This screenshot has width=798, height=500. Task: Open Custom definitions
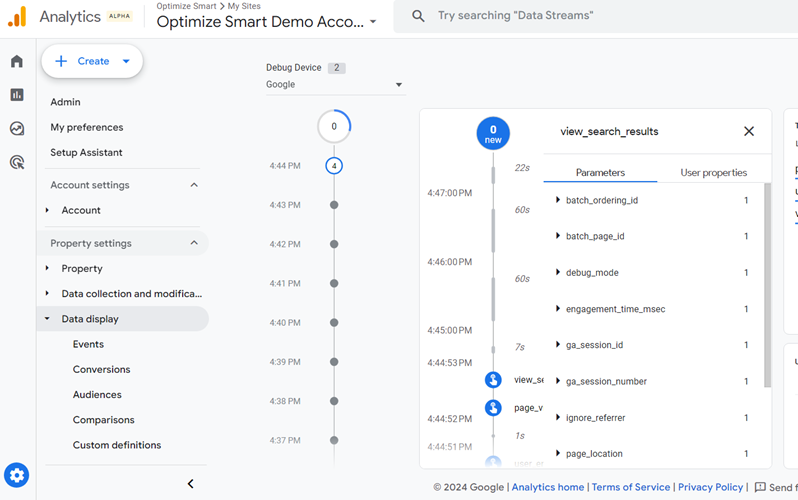point(117,445)
